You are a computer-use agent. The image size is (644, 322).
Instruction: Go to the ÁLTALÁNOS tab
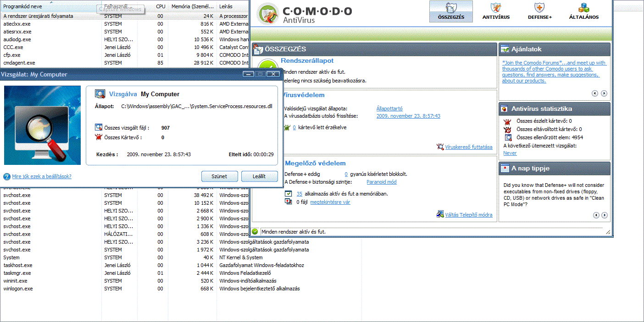[583, 11]
